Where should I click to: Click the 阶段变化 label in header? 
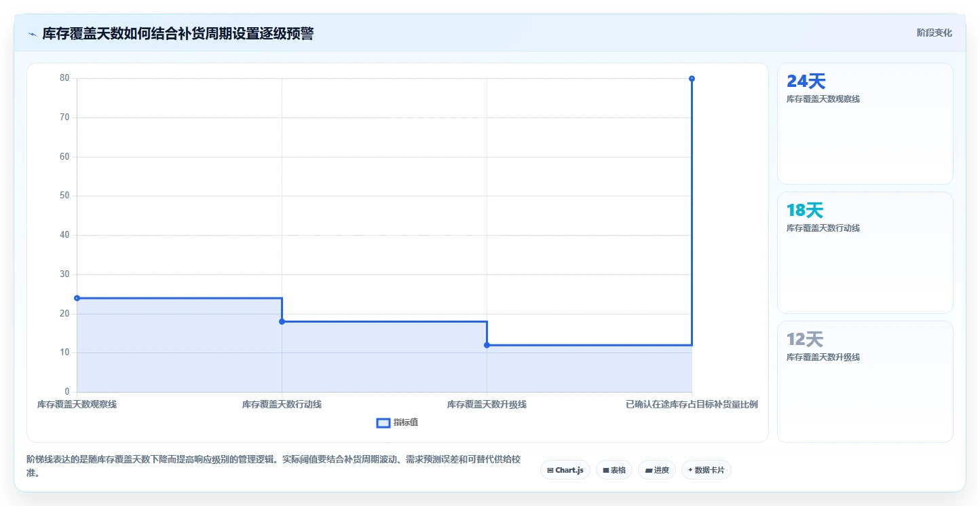[935, 33]
